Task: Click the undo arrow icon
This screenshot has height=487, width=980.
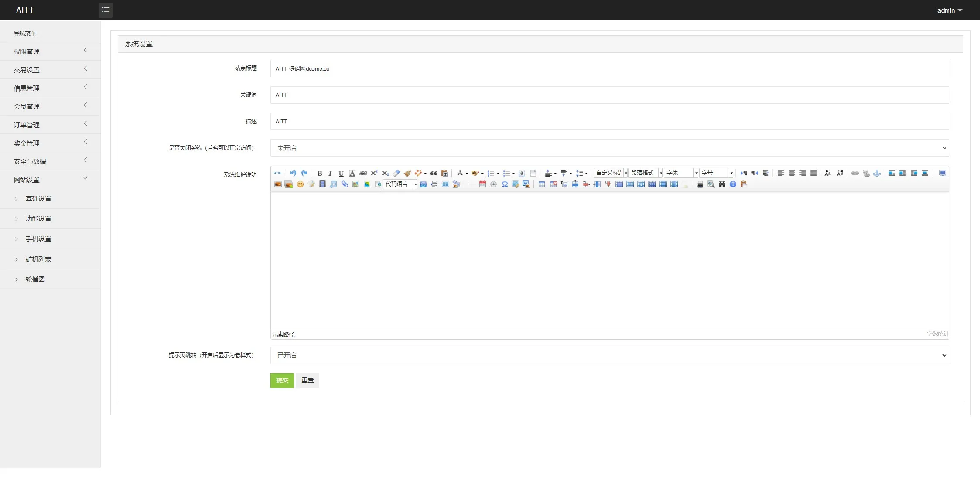Action: 293,173
